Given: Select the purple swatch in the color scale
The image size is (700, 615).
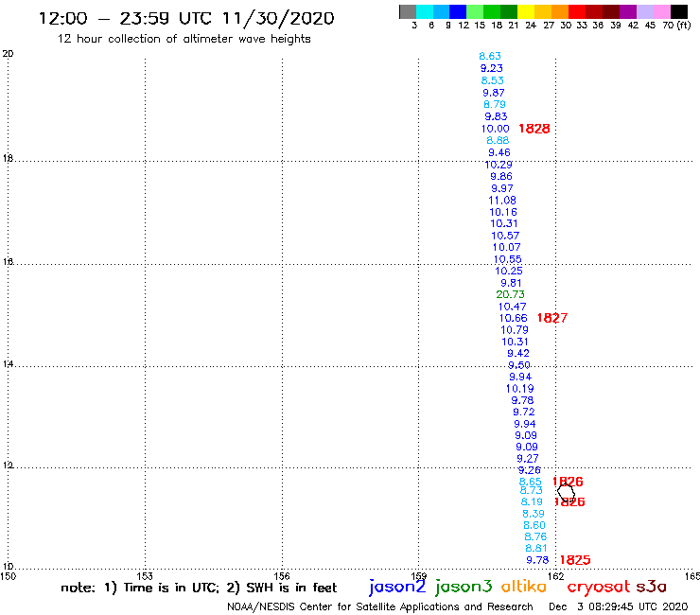Looking at the screenshot, I should [x=628, y=11].
